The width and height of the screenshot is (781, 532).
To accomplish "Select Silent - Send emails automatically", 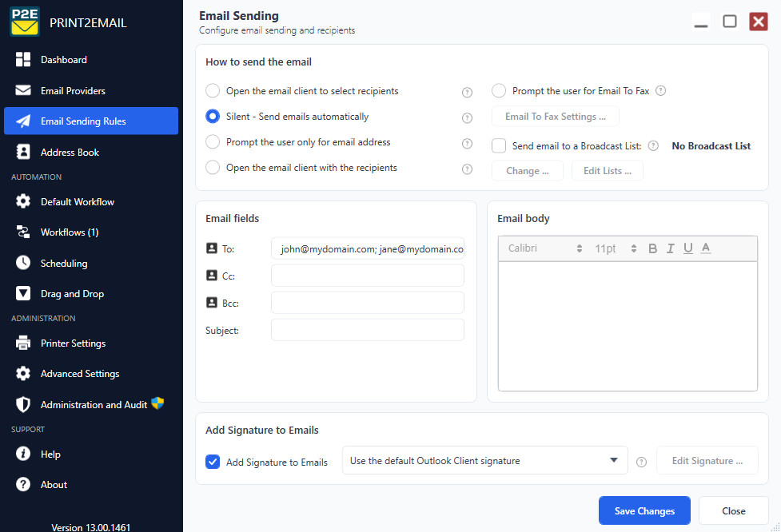I will coord(213,116).
